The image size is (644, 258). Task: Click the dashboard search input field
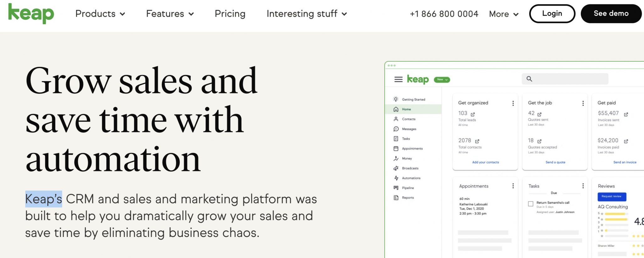565,79
